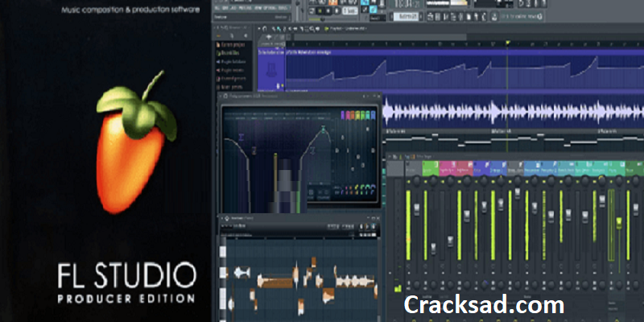Click the selected yellow volume fader
This screenshot has height=322, width=644.
(x=619, y=224)
